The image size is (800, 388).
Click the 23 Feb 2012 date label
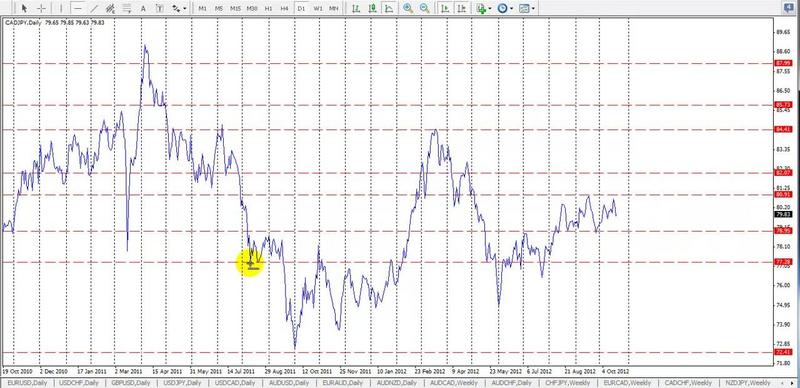tap(430, 372)
